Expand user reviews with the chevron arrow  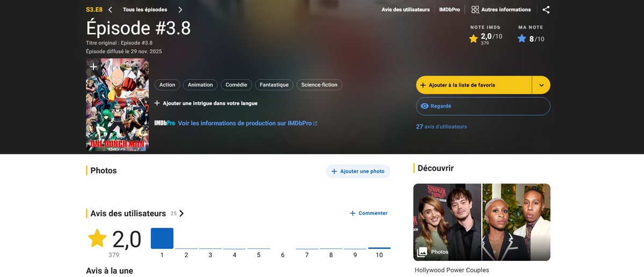coord(182,213)
